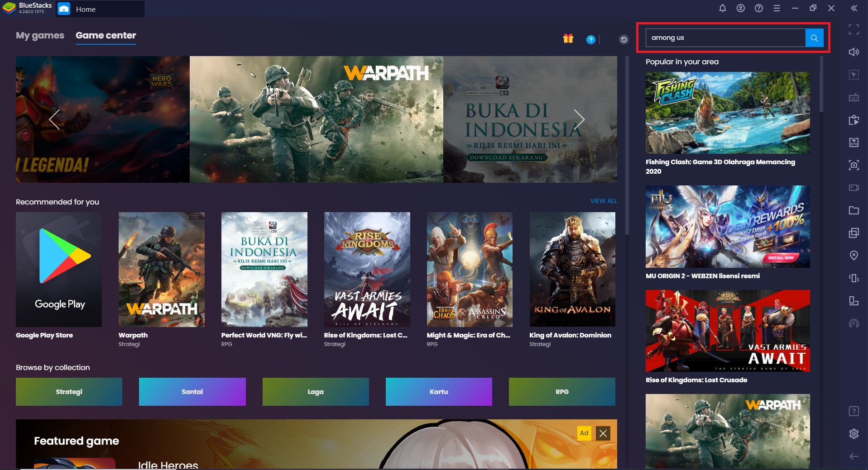Screen dimensions: 868x470
Task: Click the volume speaker icon
Action: (854, 52)
